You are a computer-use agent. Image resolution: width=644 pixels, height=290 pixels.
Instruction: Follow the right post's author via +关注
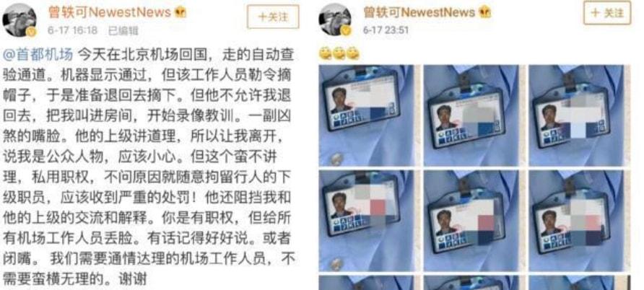point(607,13)
